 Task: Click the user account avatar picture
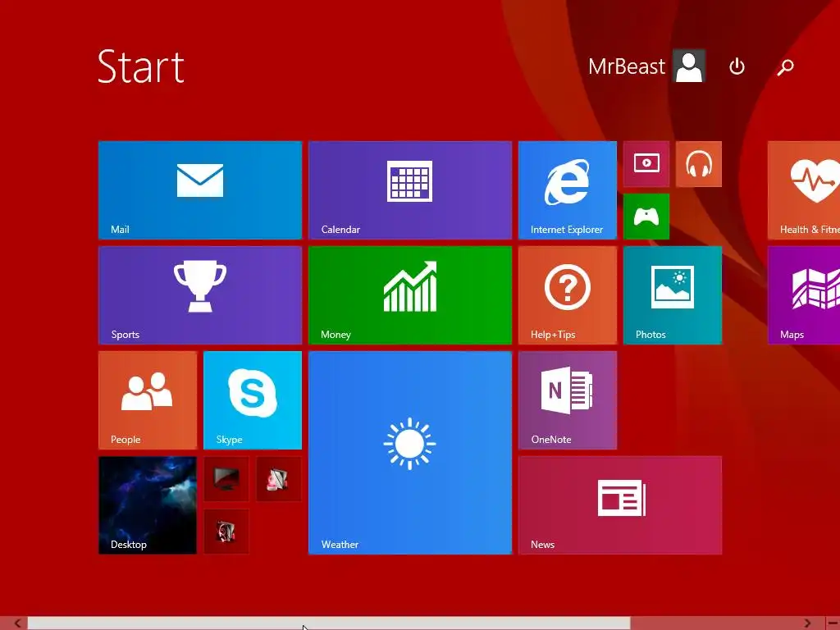pos(689,66)
